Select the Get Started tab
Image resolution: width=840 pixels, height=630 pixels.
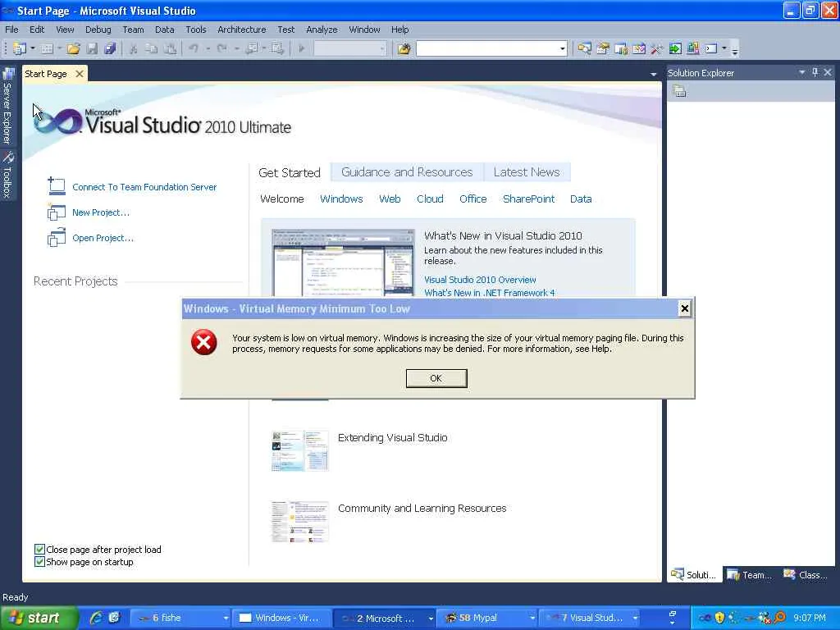click(290, 172)
